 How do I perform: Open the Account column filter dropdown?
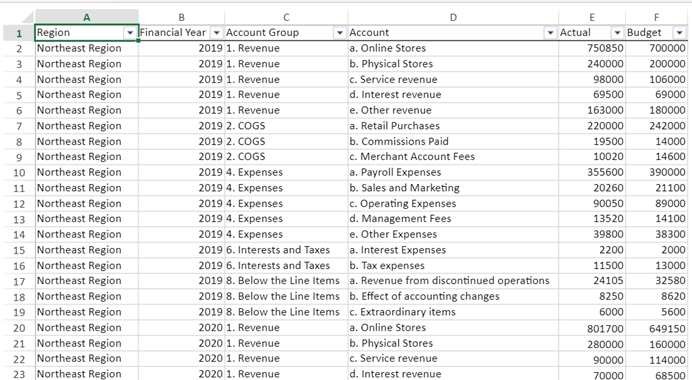pos(550,33)
